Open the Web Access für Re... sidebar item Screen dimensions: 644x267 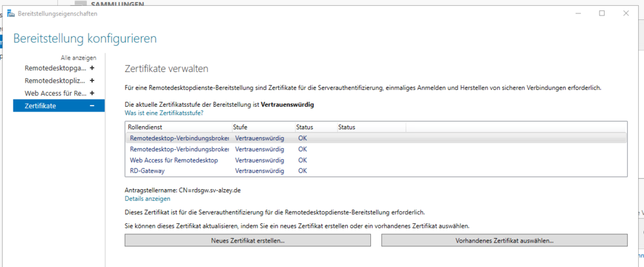(55, 93)
